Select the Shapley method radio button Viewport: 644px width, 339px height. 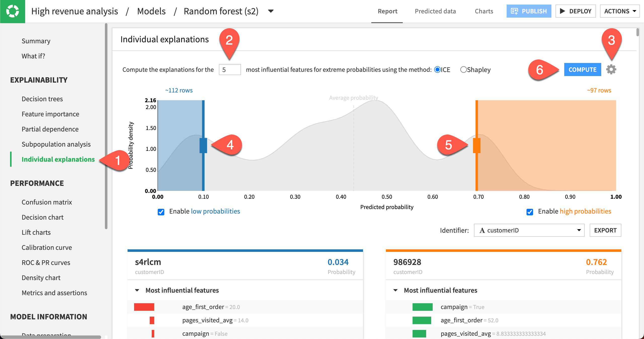[x=463, y=70]
